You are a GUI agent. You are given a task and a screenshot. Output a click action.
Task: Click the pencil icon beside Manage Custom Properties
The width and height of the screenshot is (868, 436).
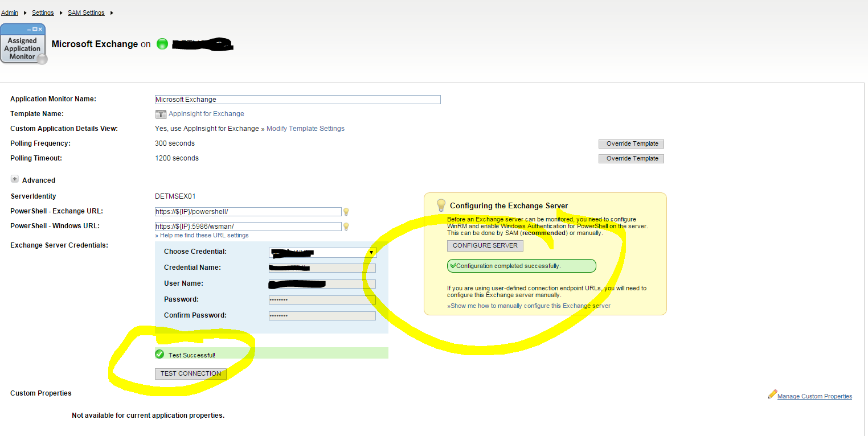tap(773, 394)
